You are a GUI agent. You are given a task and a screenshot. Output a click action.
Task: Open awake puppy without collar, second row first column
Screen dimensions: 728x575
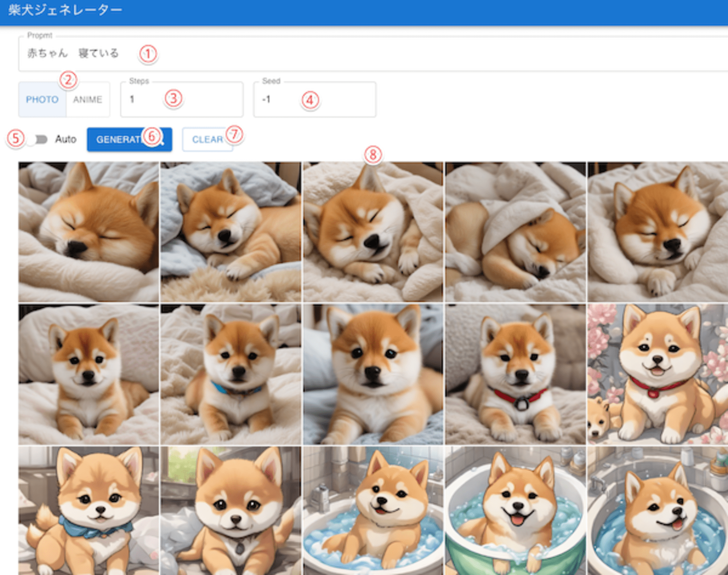click(89, 374)
